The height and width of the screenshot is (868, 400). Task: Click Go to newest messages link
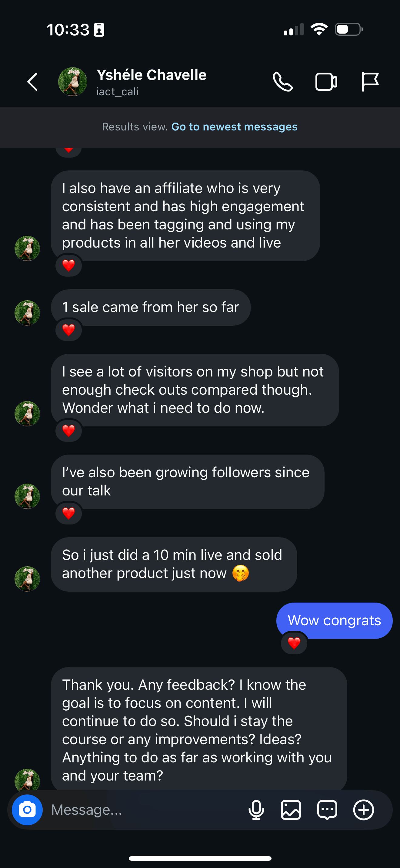tap(234, 127)
